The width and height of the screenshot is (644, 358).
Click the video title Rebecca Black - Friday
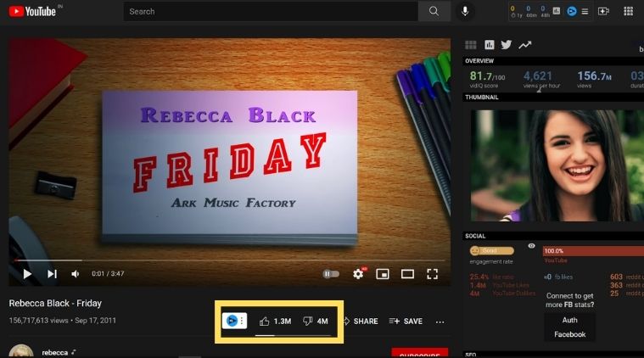[x=55, y=304]
